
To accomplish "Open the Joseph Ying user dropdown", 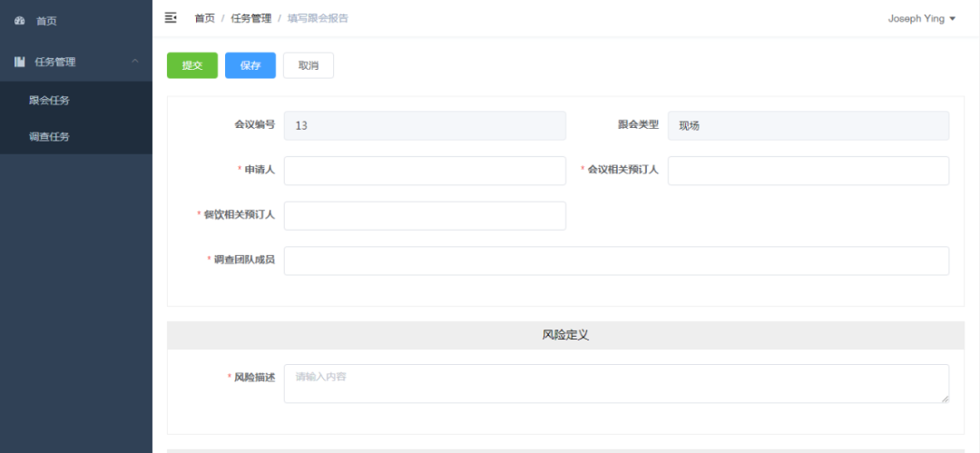I will [x=921, y=18].
